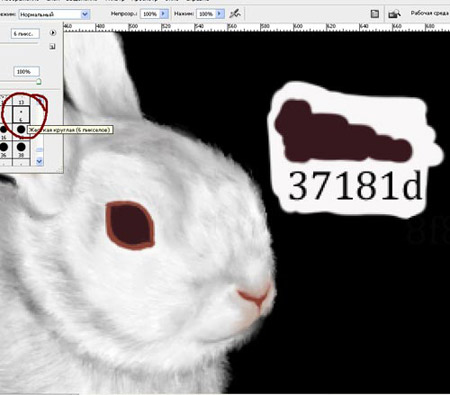Toggle the palettes panel icon in options bar

pos(375,14)
